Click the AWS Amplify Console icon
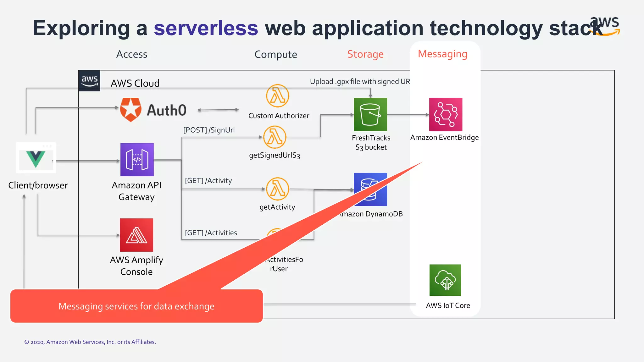Viewport: 644px width, 362px height. [136, 235]
